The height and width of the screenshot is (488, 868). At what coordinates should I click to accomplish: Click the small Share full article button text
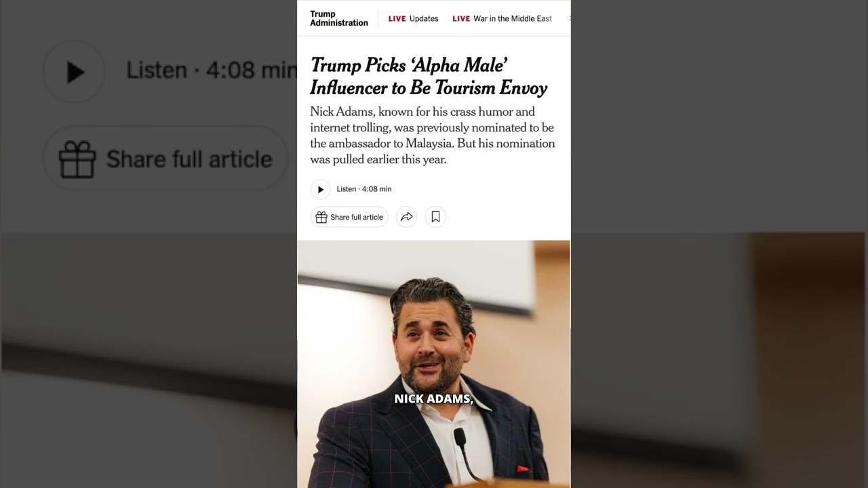357,217
